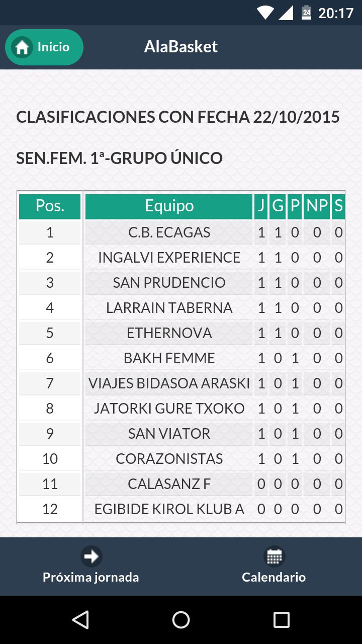This screenshot has height=644, width=362.
Task: Choose EGIBIDE KIROL KLUB A entry
Action: click(x=169, y=509)
